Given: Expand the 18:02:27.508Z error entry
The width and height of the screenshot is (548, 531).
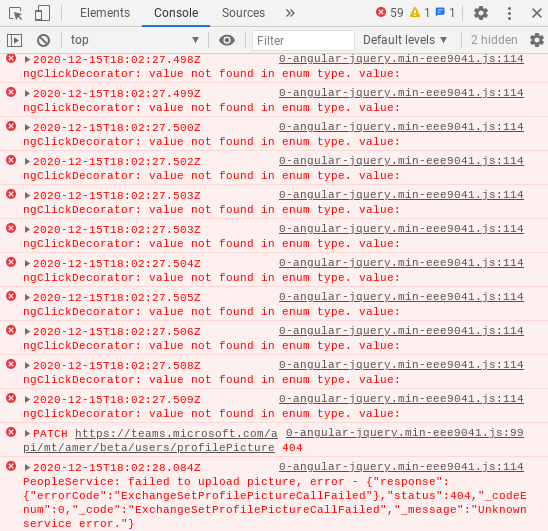Looking at the screenshot, I should (27, 366).
